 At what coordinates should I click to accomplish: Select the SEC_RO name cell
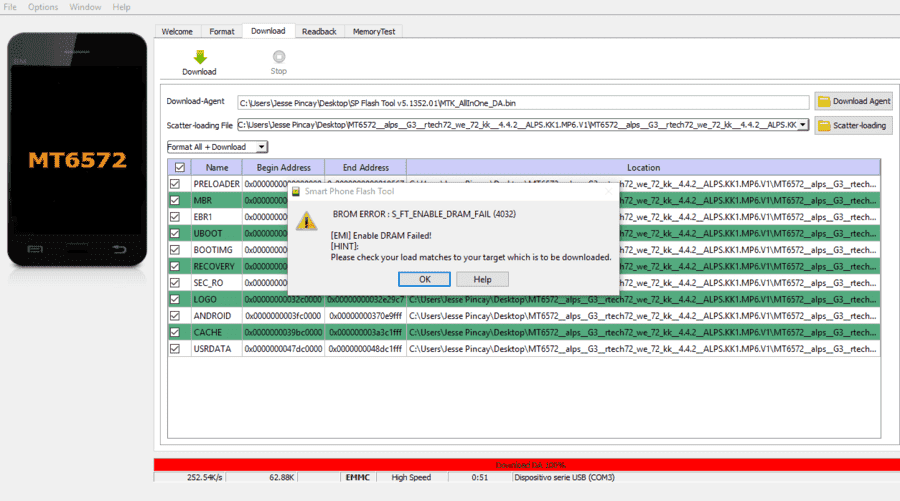coord(216,283)
